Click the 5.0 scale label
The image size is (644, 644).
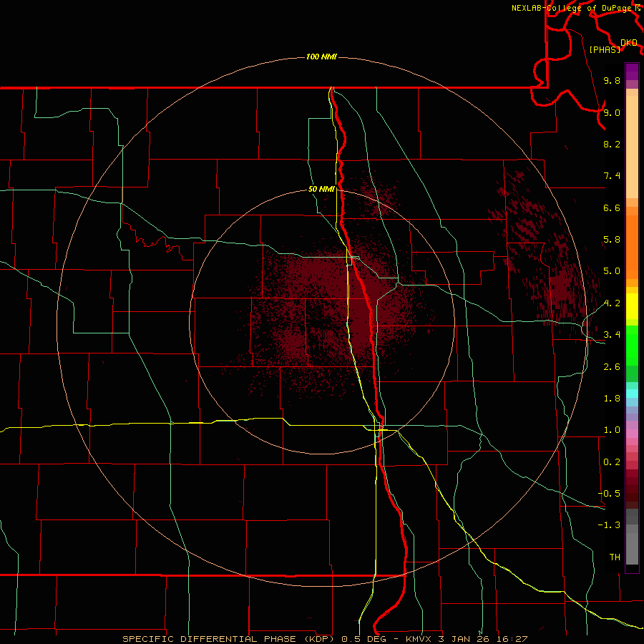click(x=612, y=271)
